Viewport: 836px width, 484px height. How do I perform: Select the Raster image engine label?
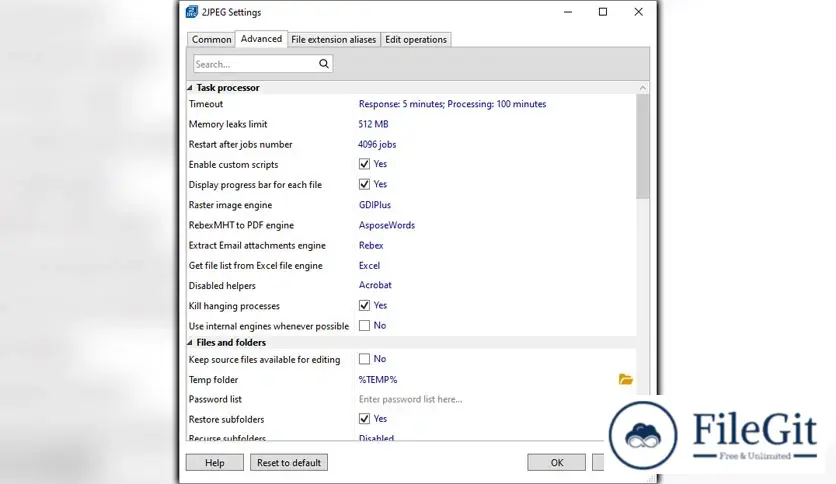pyautogui.click(x=230, y=205)
